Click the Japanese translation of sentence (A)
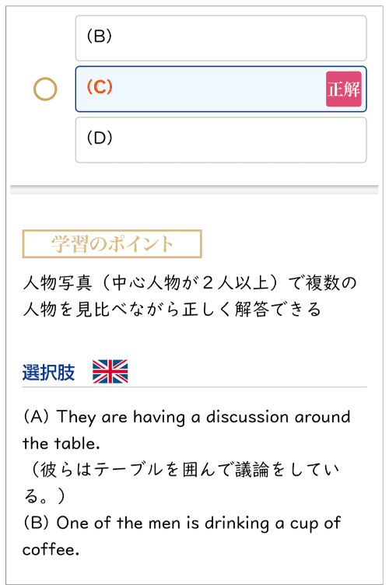 coord(180,483)
